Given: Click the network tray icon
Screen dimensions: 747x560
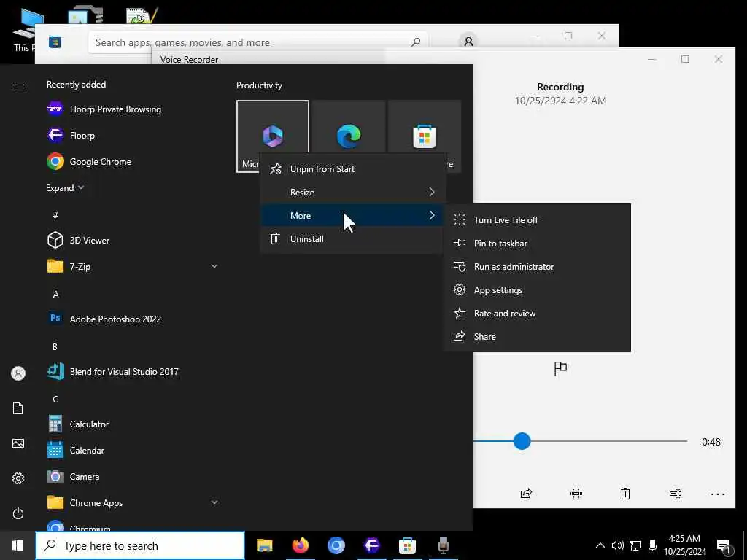Looking at the screenshot, I should pyautogui.click(x=635, y=545).
